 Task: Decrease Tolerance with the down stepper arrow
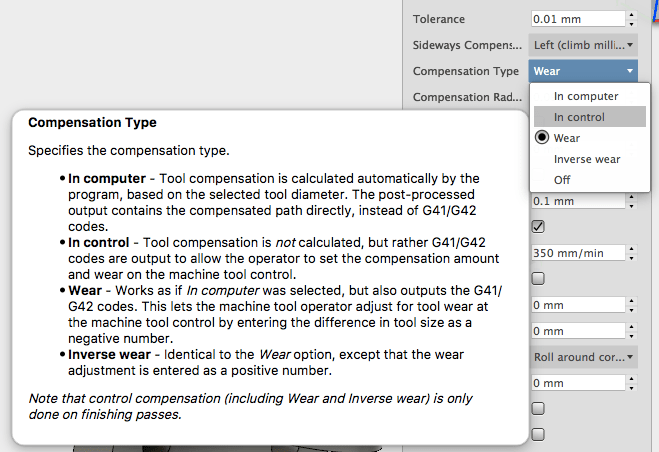tap(631, 23)
